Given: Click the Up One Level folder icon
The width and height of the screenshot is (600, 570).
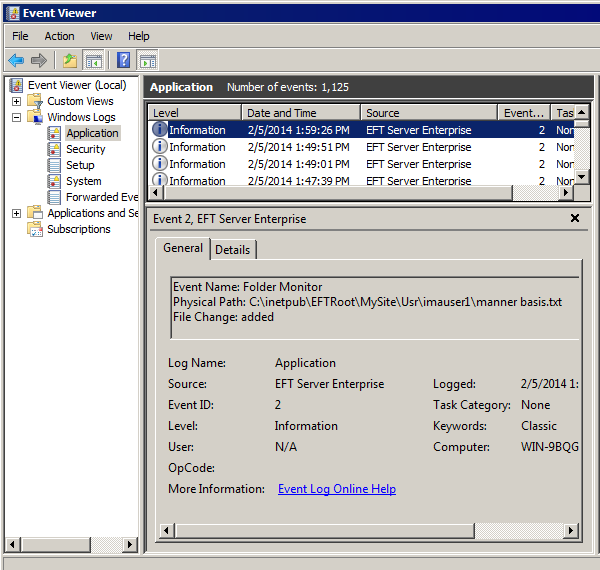Looking at the screenshot, I should tap(69, 60).
